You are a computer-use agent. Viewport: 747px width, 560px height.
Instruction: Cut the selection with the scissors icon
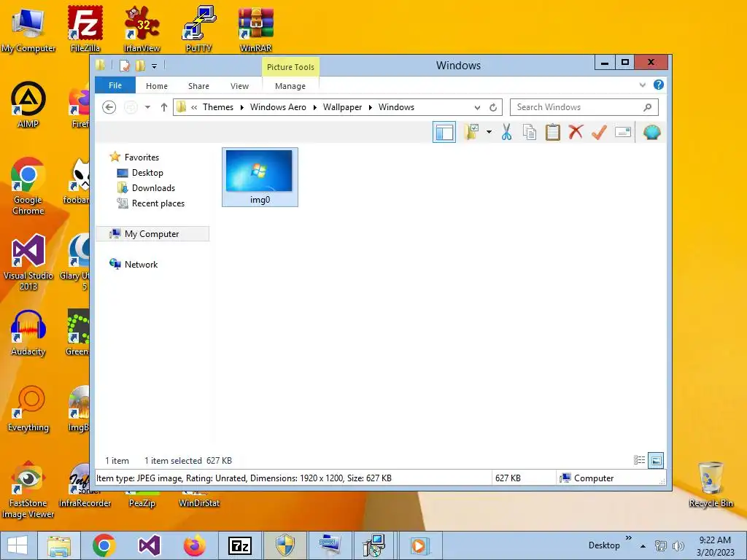click(506, 132)
